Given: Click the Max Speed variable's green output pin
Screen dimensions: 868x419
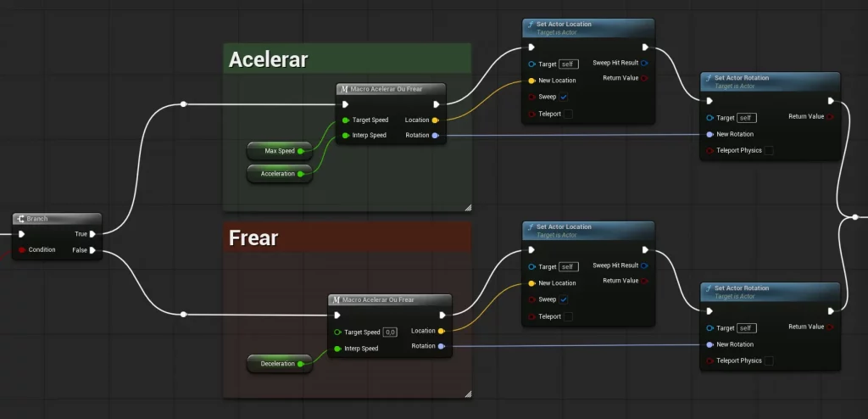Looking at the screenshot, I should coord(301,151).
